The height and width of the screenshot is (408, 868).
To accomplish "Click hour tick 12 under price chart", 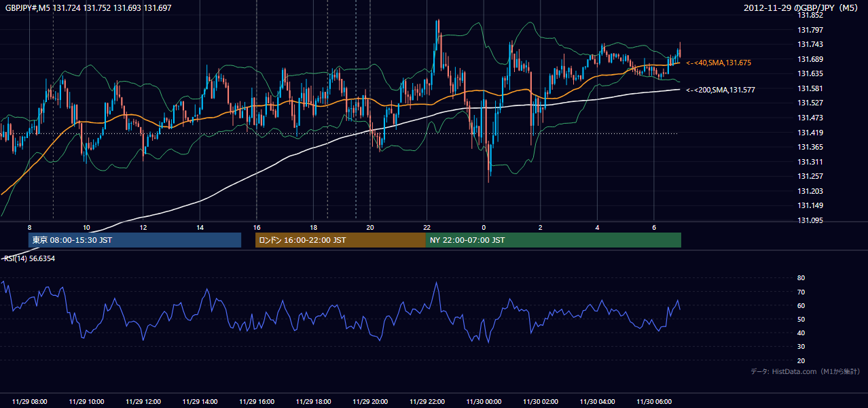I will (143, 227).
